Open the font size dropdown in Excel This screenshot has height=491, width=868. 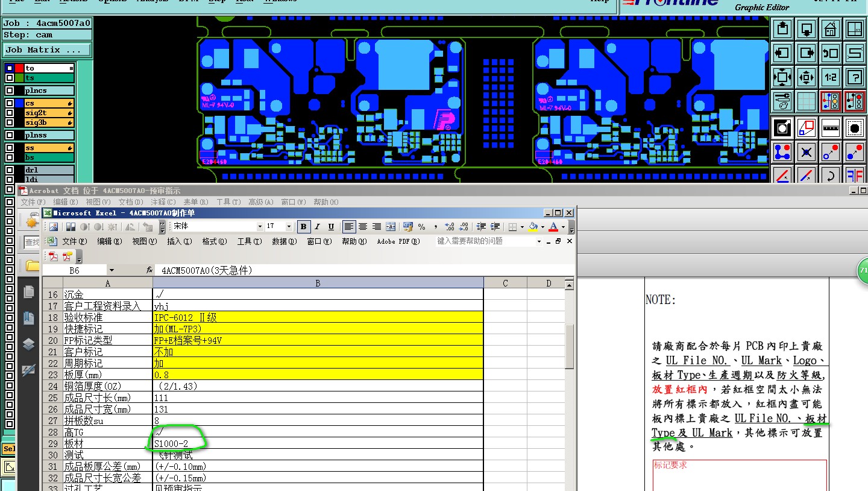point(289,227)
